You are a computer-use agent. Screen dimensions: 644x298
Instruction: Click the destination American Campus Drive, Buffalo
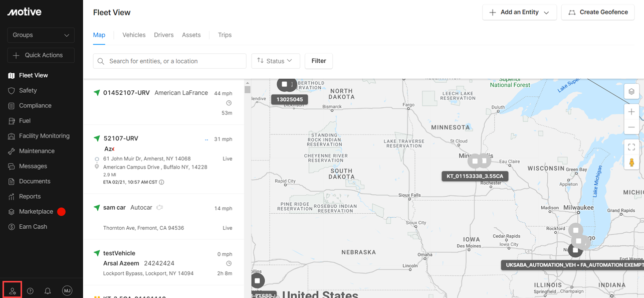155,167
